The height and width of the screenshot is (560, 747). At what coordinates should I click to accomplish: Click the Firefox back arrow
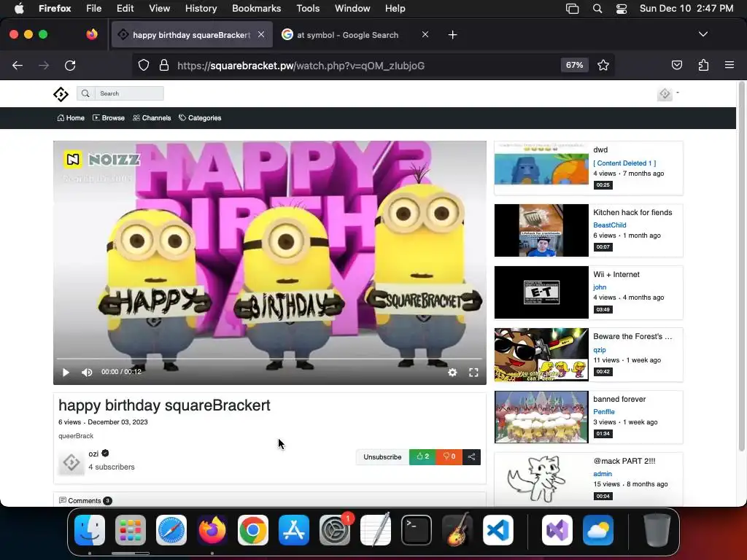pos(18,65)
